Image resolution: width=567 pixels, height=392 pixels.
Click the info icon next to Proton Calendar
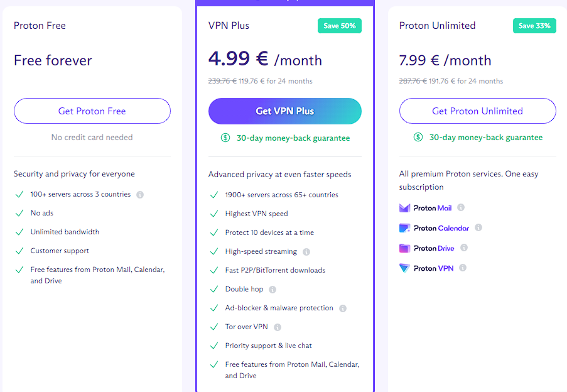tap(478, 227)
